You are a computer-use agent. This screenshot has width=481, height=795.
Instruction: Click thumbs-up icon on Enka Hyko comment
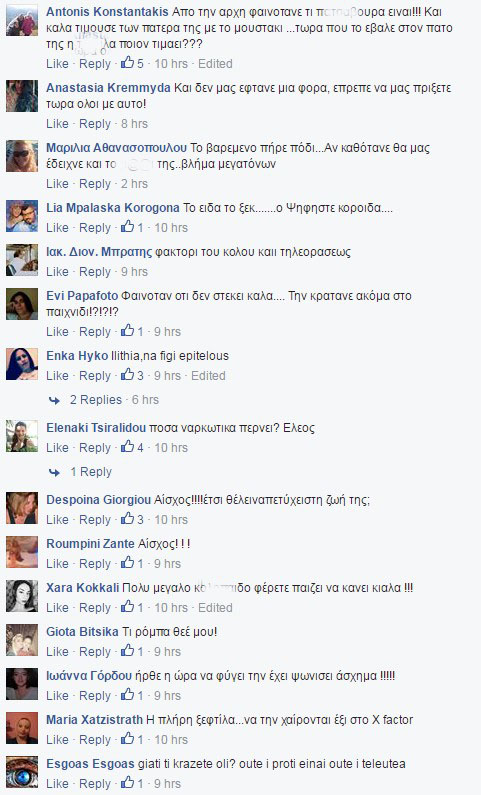coord(127,375)
